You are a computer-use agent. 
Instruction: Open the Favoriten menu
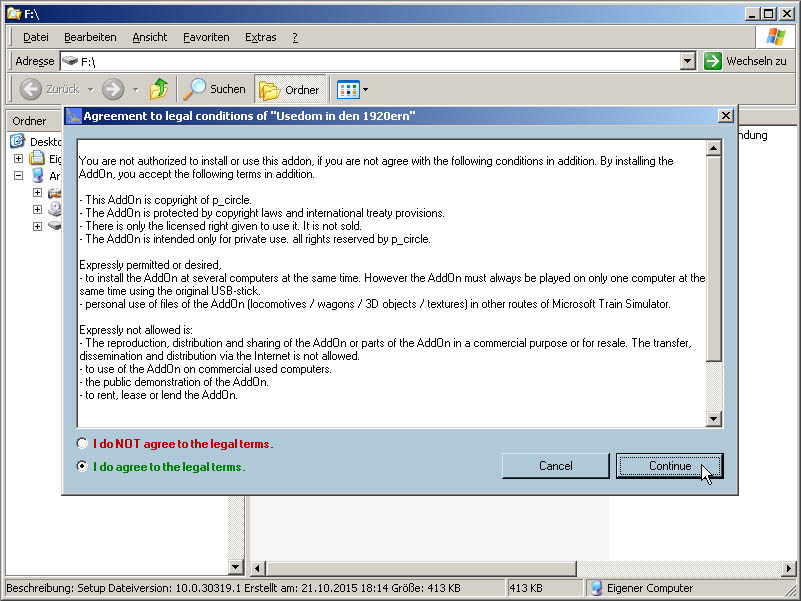tap(206, 37)
